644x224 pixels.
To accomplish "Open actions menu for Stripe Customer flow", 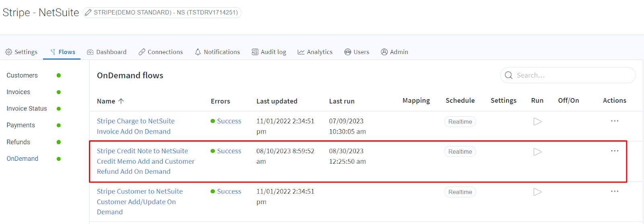I will 615,191.
